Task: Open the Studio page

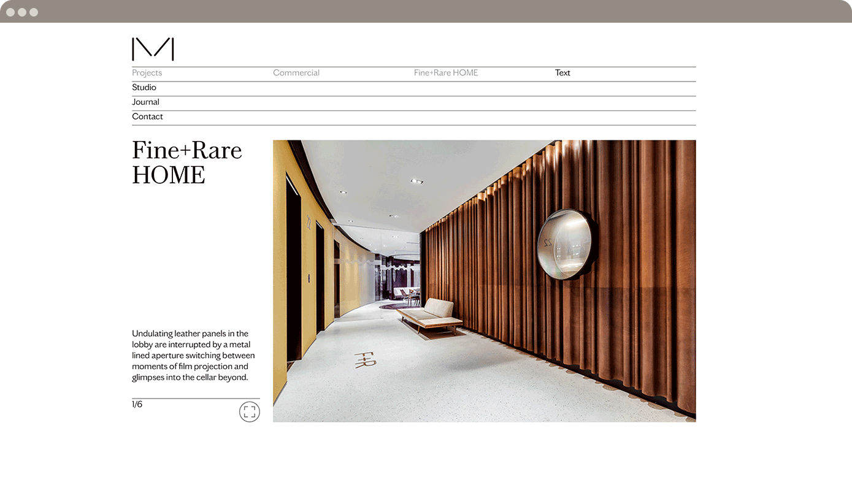Action: 144,88
